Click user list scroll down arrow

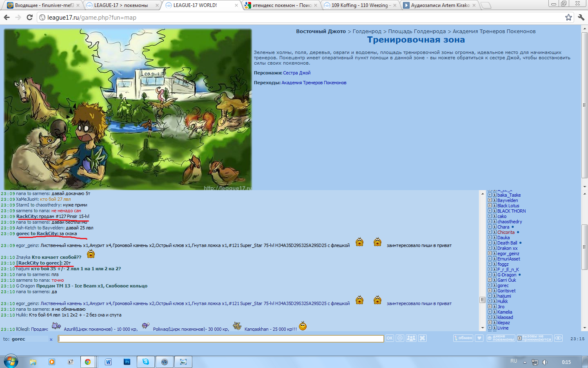[585, 328]
